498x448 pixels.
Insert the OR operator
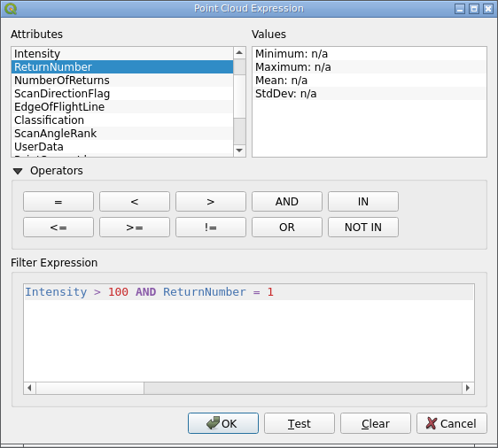click(x=287, y=228)
